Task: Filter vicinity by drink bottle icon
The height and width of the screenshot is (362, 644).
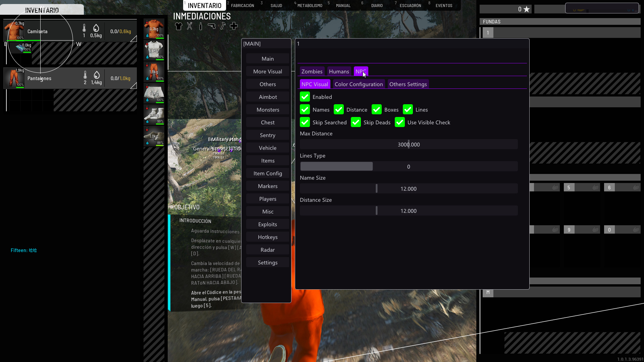Action: click(x=201, y=26)
